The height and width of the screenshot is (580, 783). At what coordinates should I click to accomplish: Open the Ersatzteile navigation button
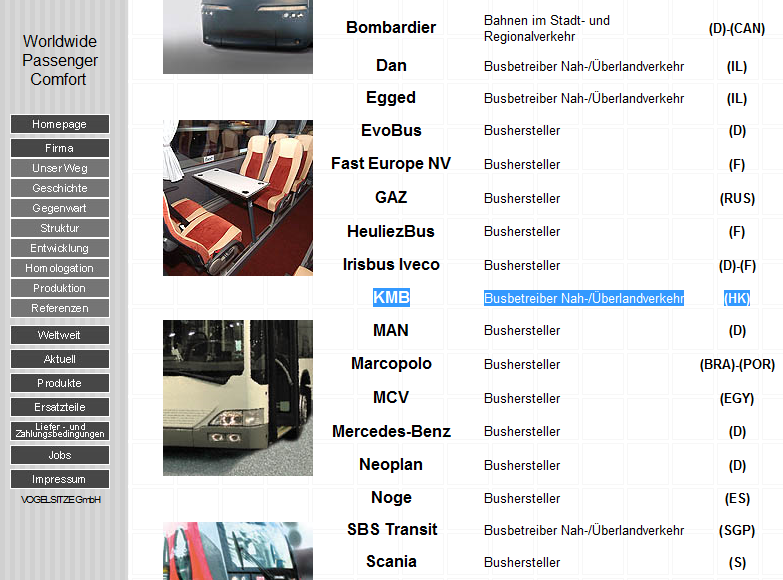coord(59,407)
